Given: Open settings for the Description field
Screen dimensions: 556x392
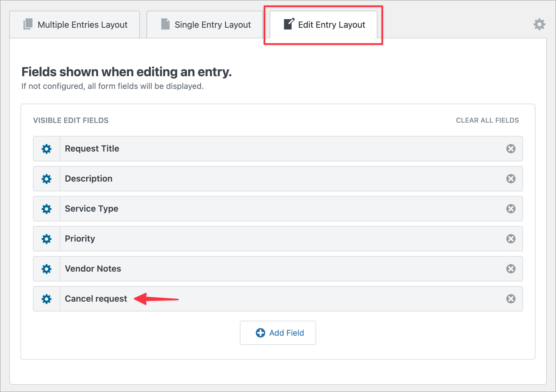Looking at the screenshot, I should [47, 179].
